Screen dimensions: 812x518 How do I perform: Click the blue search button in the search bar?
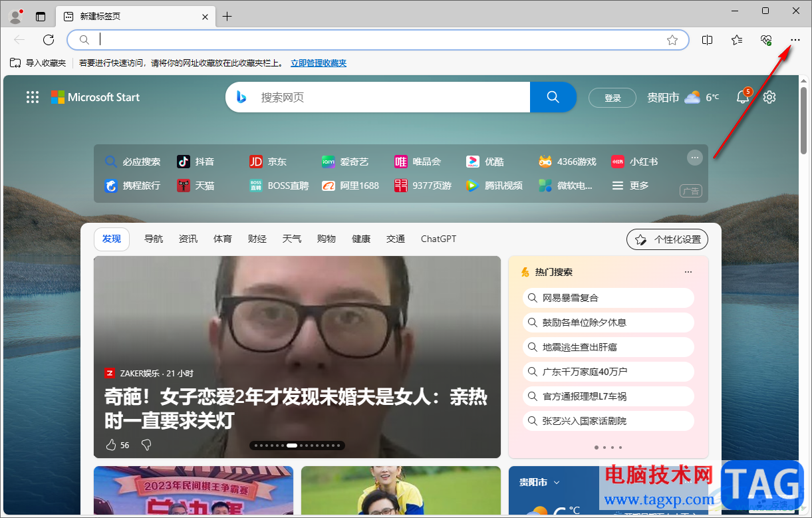(553, 97)
